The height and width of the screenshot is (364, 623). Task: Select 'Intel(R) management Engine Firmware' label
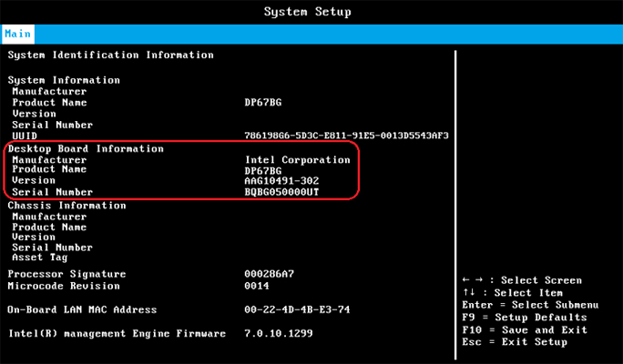(117, 334)
